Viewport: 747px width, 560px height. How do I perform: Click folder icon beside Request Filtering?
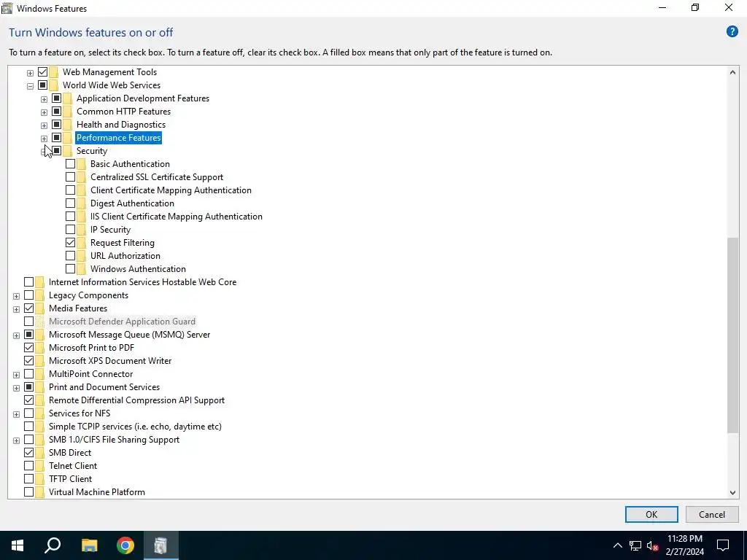[x=81, y=242]
